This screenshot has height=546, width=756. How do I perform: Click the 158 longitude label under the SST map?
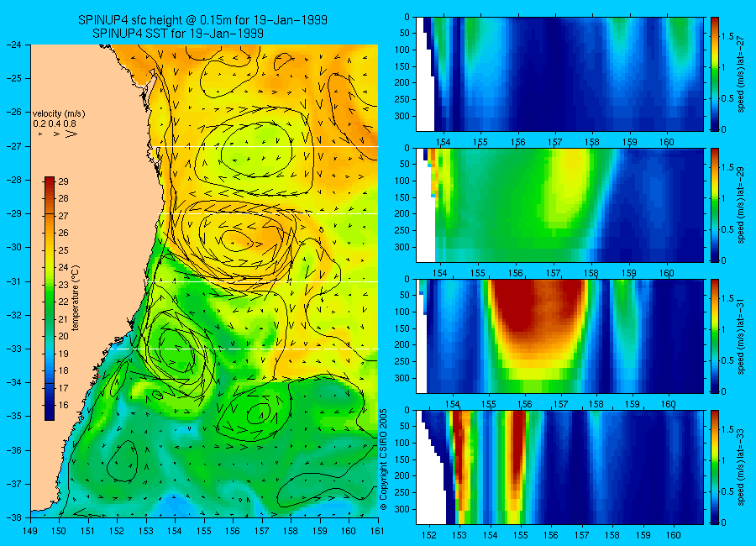point(291,531)
